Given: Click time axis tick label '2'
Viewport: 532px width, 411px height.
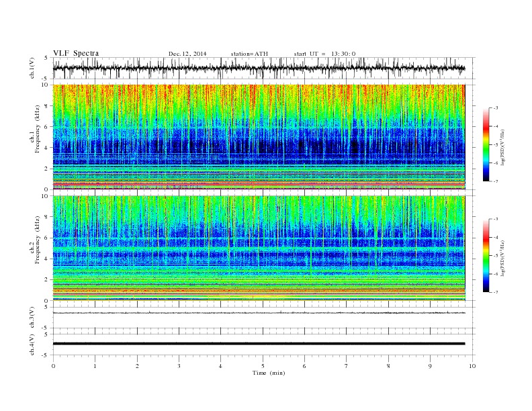Looking at the screenshot, I should (x=138, y=366).
